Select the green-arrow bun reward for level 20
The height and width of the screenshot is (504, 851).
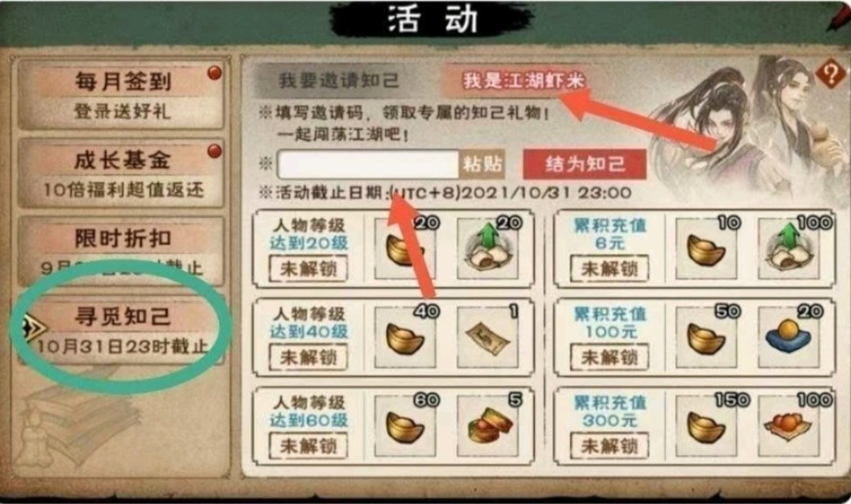488,248
